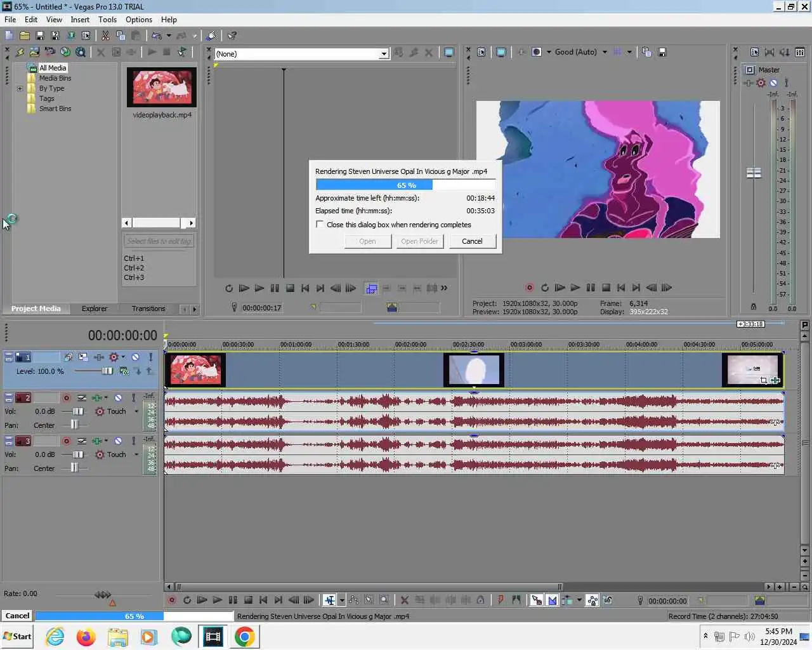Click the timeline Record button in transport bar

tap(171, 600)
